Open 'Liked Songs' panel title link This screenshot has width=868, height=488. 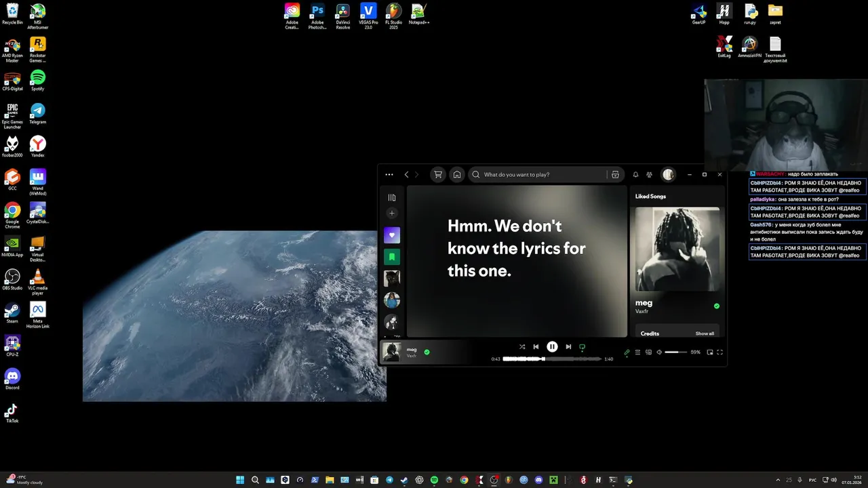(x=650, y=197)
